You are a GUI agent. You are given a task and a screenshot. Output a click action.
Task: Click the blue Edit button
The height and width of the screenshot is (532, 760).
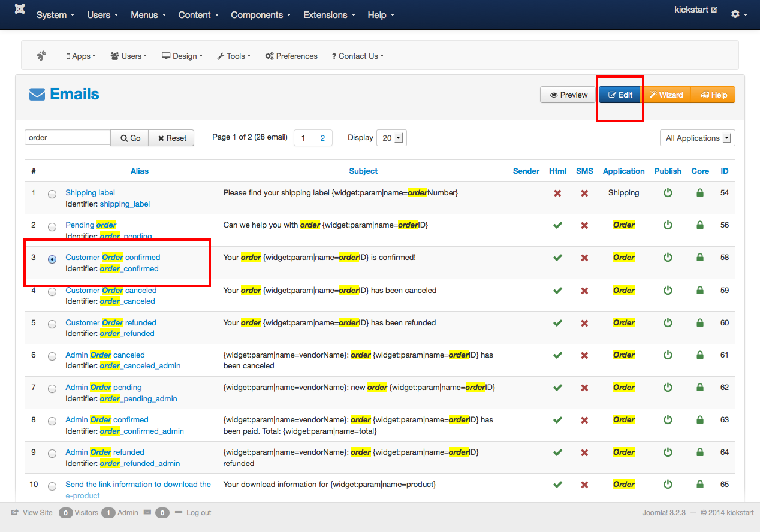click(620, 95)
